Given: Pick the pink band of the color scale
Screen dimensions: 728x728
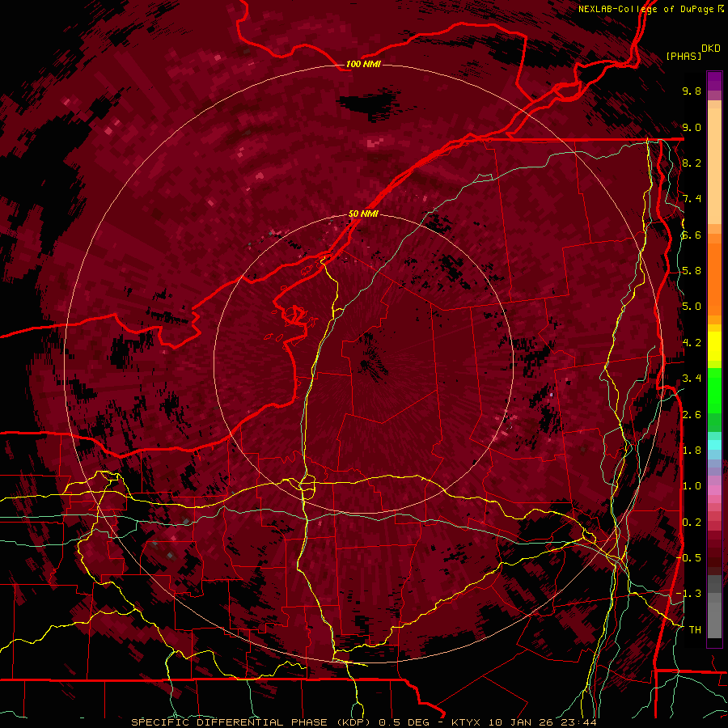Looking at the screenshot, I should pyautogui.click(x=714, y=490).
